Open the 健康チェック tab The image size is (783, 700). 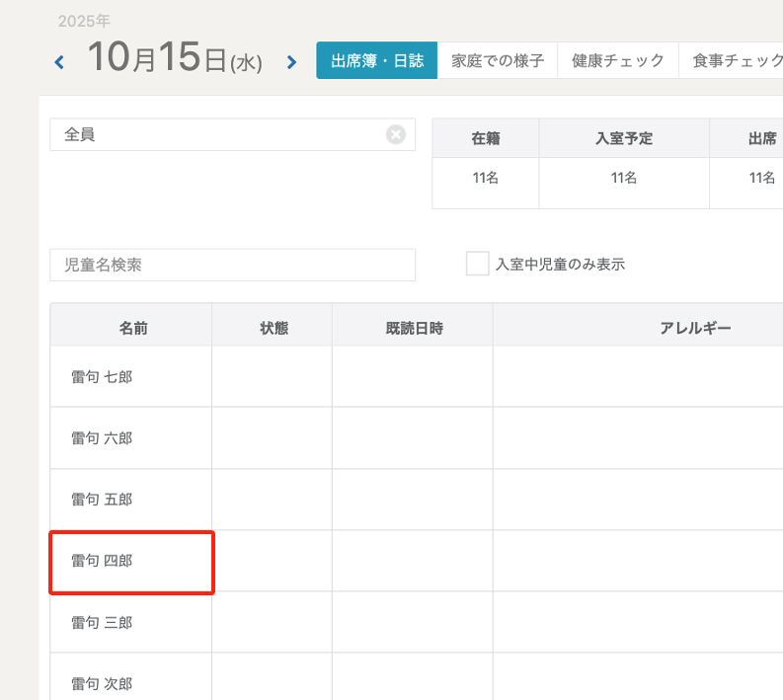point(618,60)
